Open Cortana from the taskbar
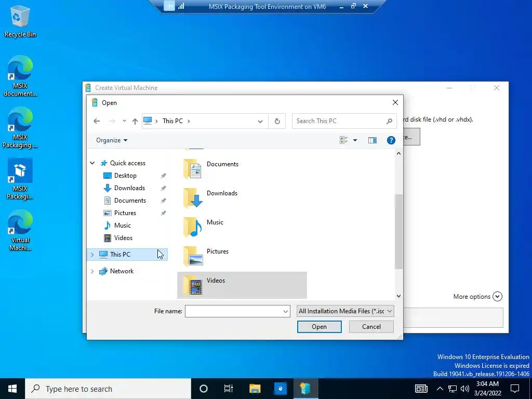 pos(204,389)
